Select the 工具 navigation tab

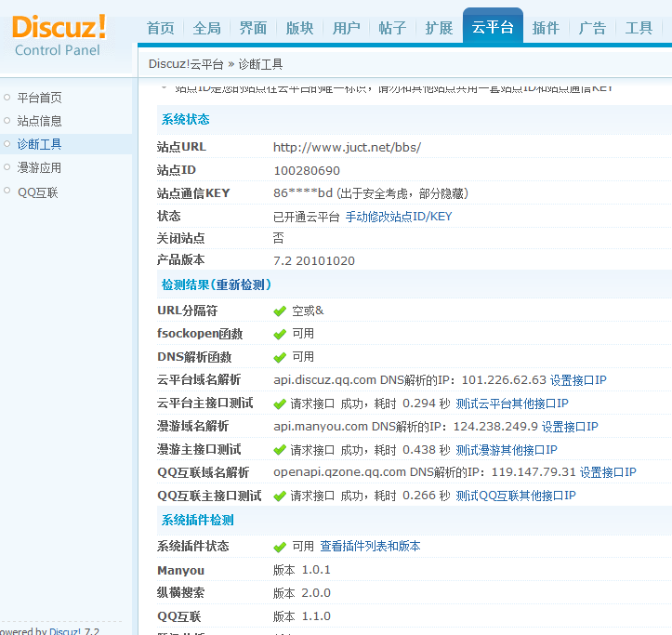tap(639, 28)
